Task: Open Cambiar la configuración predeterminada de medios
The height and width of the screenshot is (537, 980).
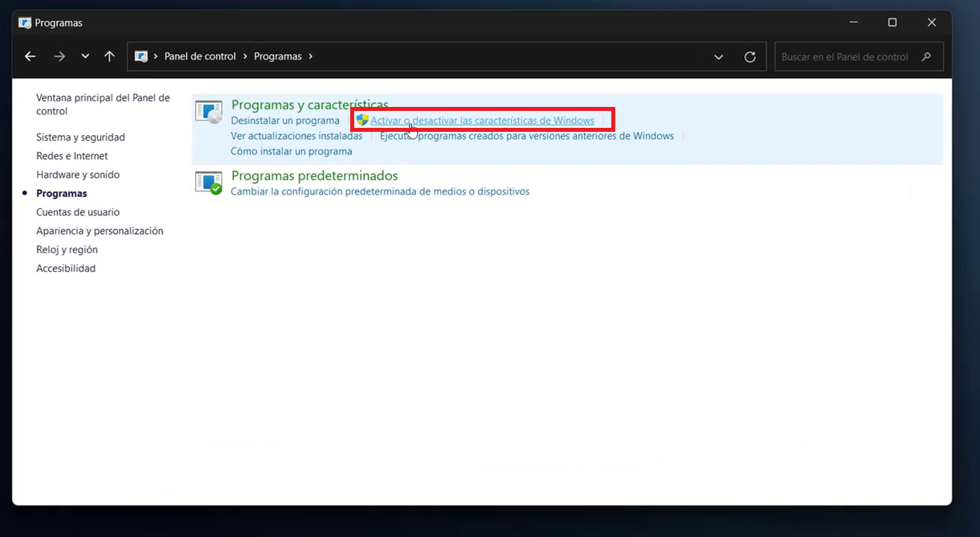Action: 380,191
